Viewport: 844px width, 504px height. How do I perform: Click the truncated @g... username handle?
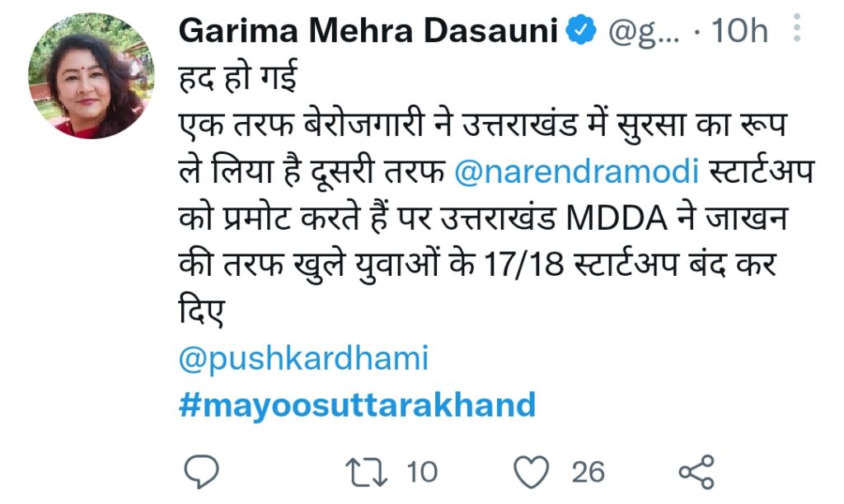[x=645, y=32]
